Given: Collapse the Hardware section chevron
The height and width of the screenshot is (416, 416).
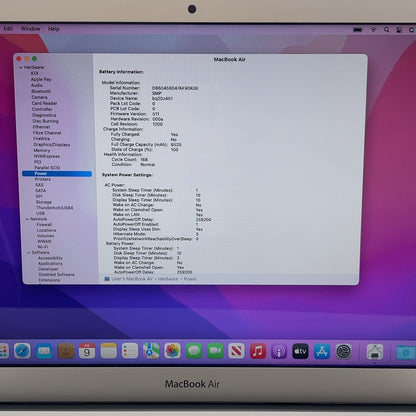Looking at the screenshot, I should (x=21, y=67).
